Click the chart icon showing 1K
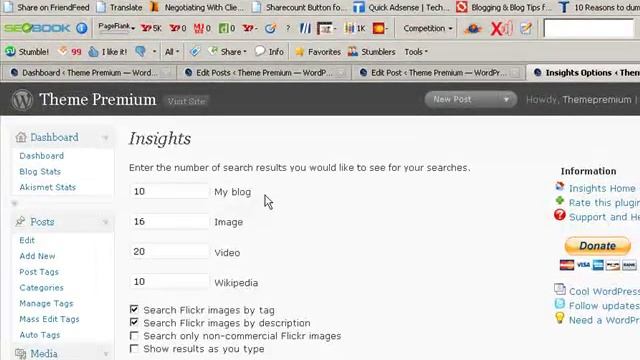The height and width of the screenshot is (360, 640). coord(355,28)
